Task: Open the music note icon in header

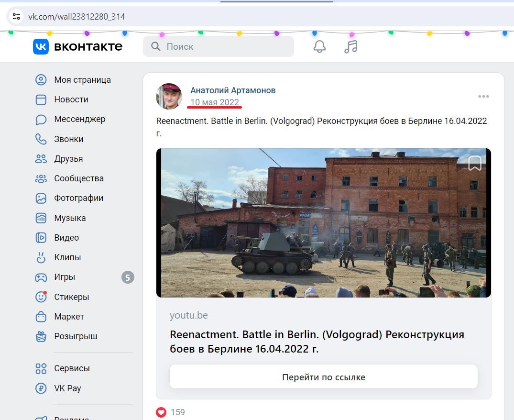Action: point(351,46)
